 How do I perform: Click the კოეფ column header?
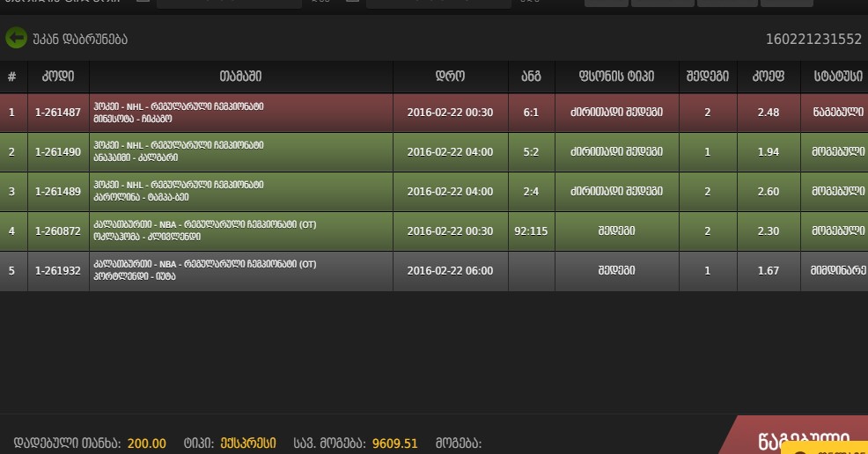click(769, 77)
